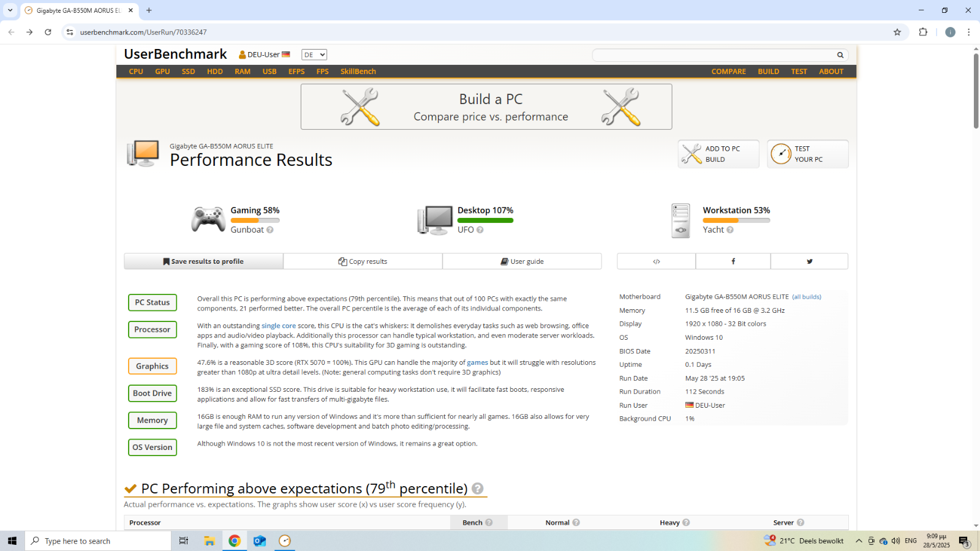
Task: Click help icon next to Heavy column
Action: [686, 523]
